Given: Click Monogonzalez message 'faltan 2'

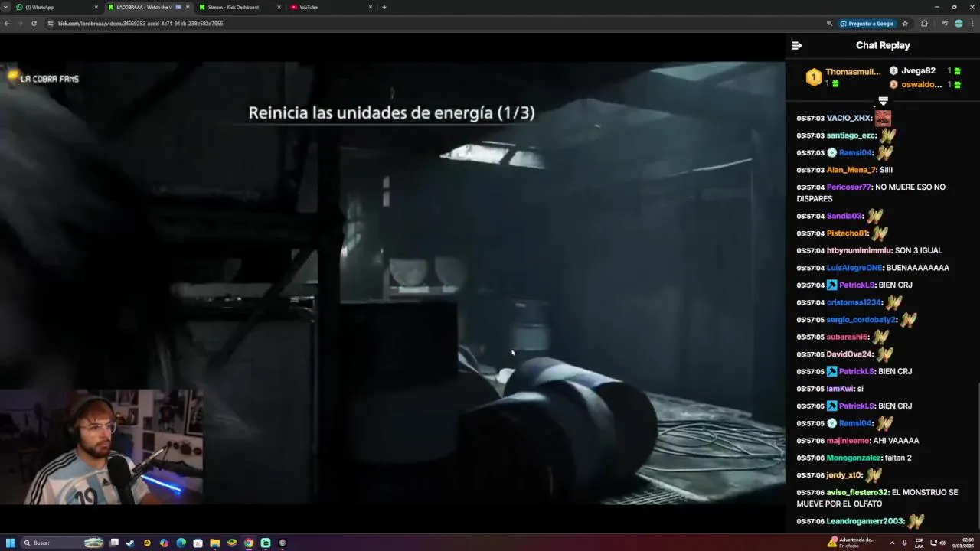Looking at the screenshot, I should pyautogui.click(x=898, y=458).
